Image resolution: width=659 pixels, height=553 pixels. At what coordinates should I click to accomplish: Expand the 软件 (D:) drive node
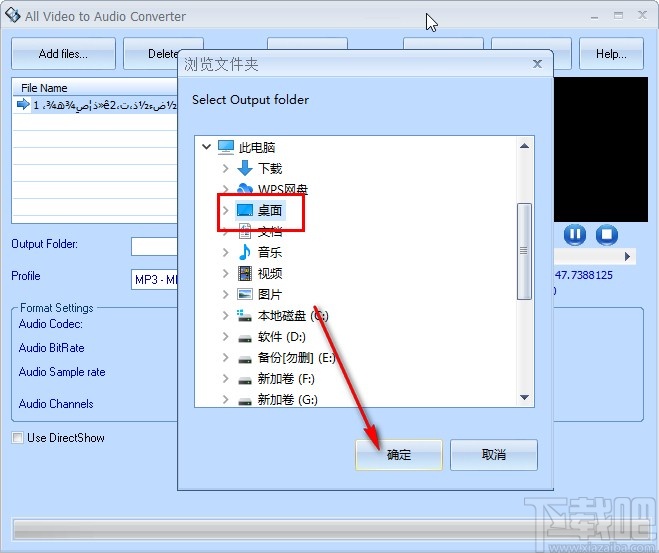(226, 336)
